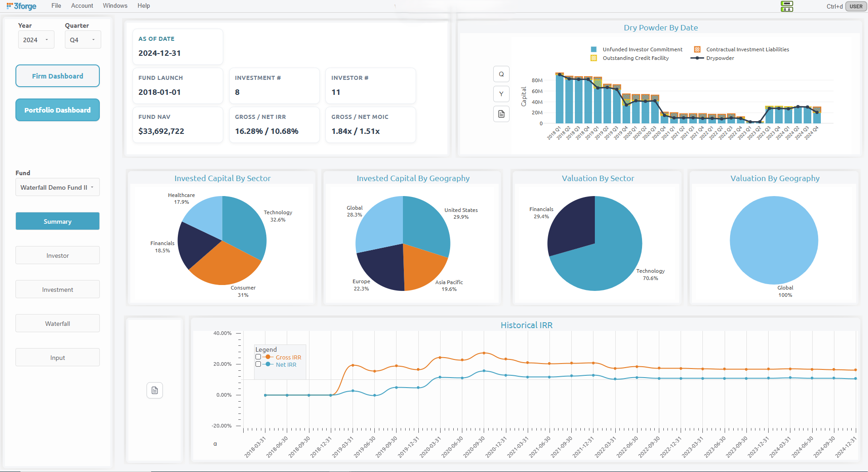Toggle the Net IRR legend checkbox

coord(258,364)
